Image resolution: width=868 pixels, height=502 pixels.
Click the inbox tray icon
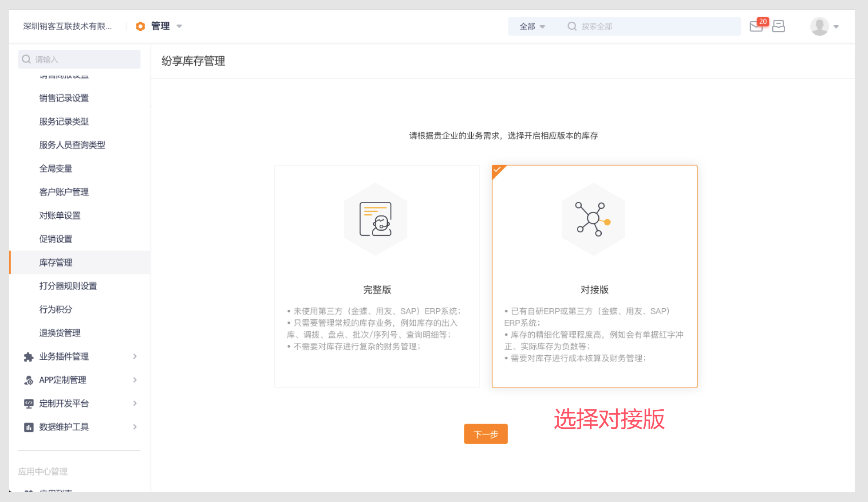click(x=778, y=26)
